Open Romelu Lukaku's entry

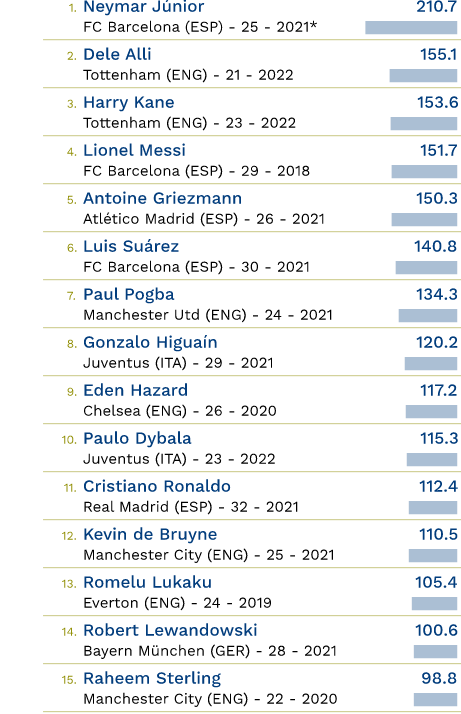point(148,582)
